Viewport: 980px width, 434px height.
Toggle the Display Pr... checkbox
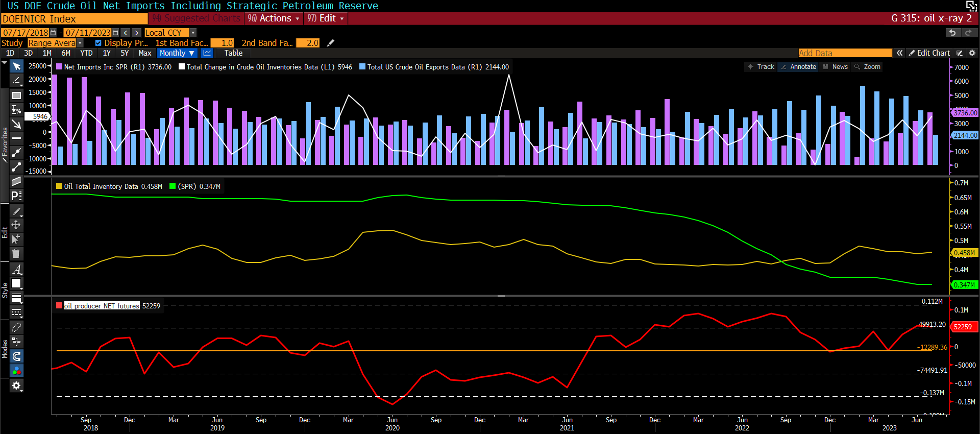pos(99,43)
